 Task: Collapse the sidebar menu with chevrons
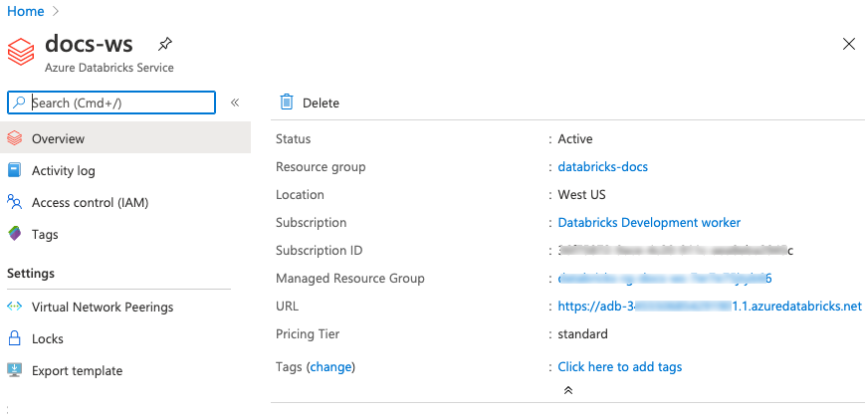point(235,103)
